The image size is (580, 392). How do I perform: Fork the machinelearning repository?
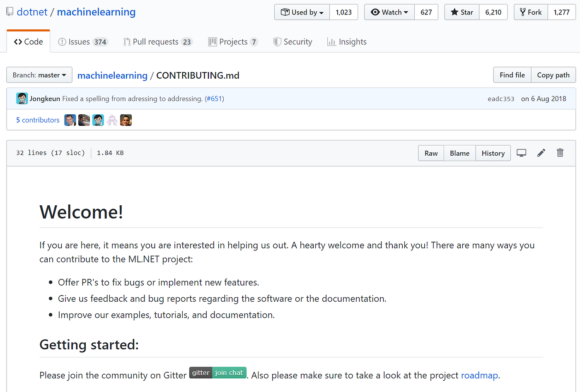[x=531, y=12]
